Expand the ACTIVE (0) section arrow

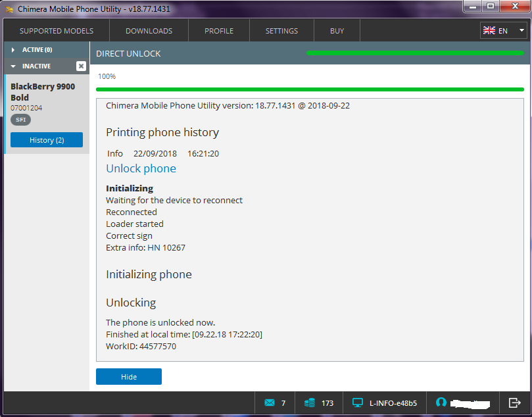(x=13, y=50)
